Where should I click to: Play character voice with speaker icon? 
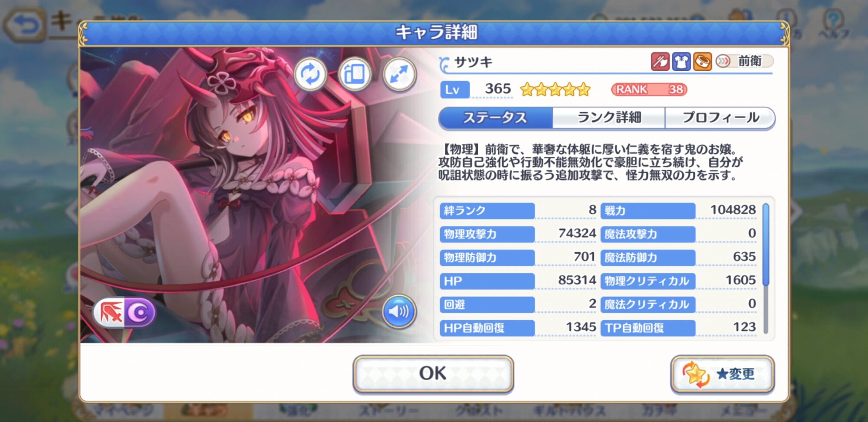coord(398,311)
